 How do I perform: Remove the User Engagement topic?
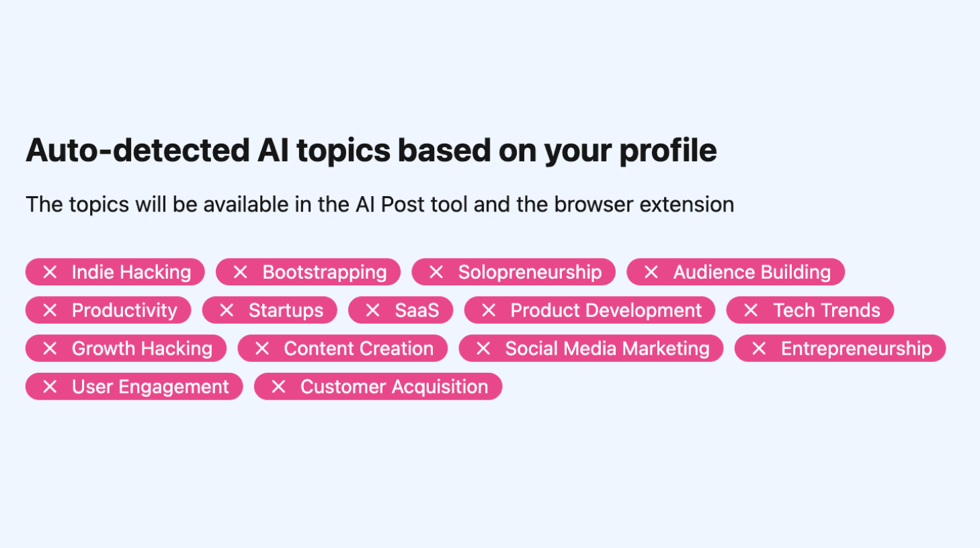50,387
